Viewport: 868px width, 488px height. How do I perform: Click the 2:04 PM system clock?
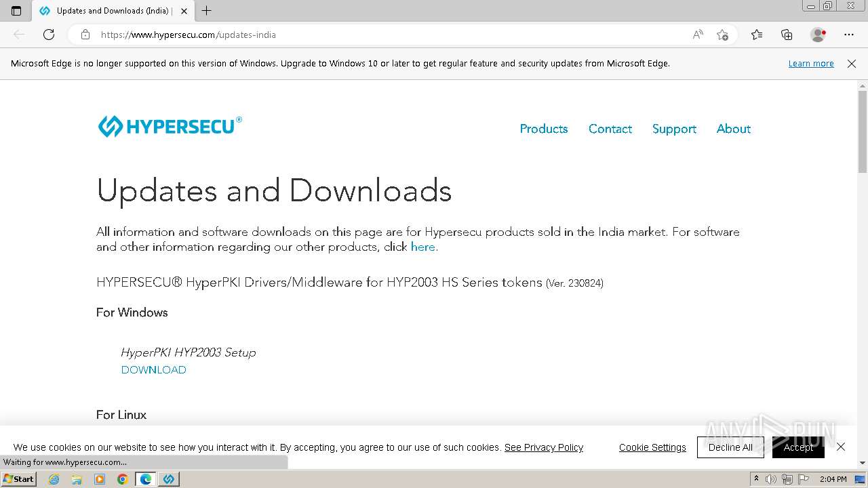pos(833,479)
